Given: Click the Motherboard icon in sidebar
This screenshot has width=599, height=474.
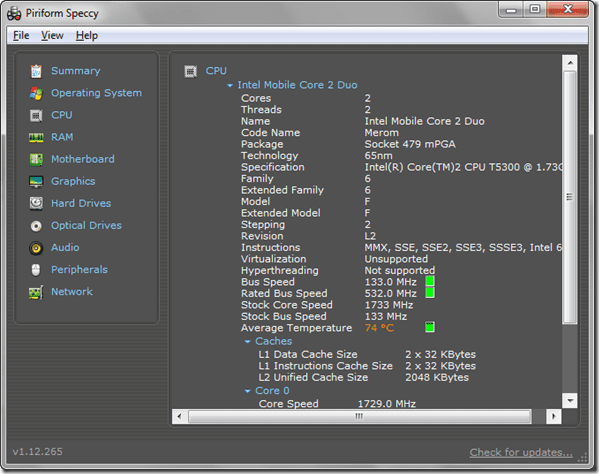Looking at the screenshot, I should (36, 160).
